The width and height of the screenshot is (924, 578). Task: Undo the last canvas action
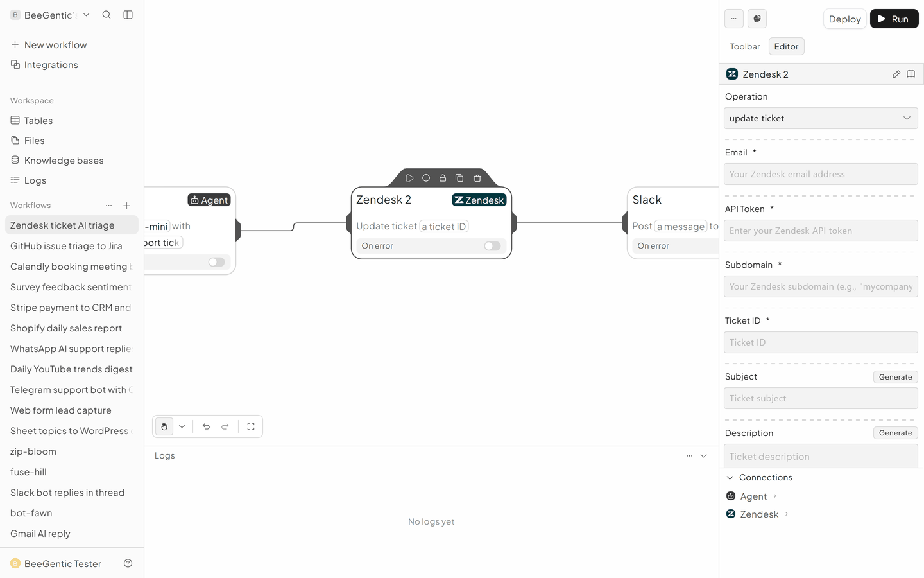(206, 426)
